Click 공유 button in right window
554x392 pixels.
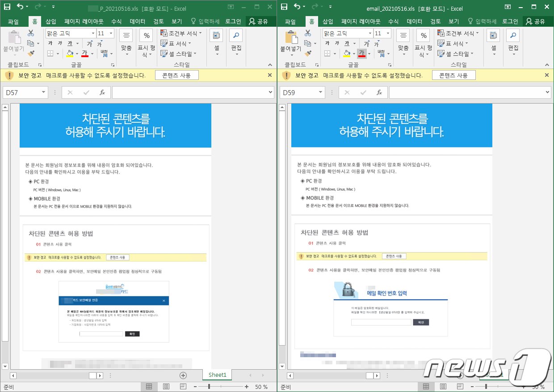click(x=535, y=21)
